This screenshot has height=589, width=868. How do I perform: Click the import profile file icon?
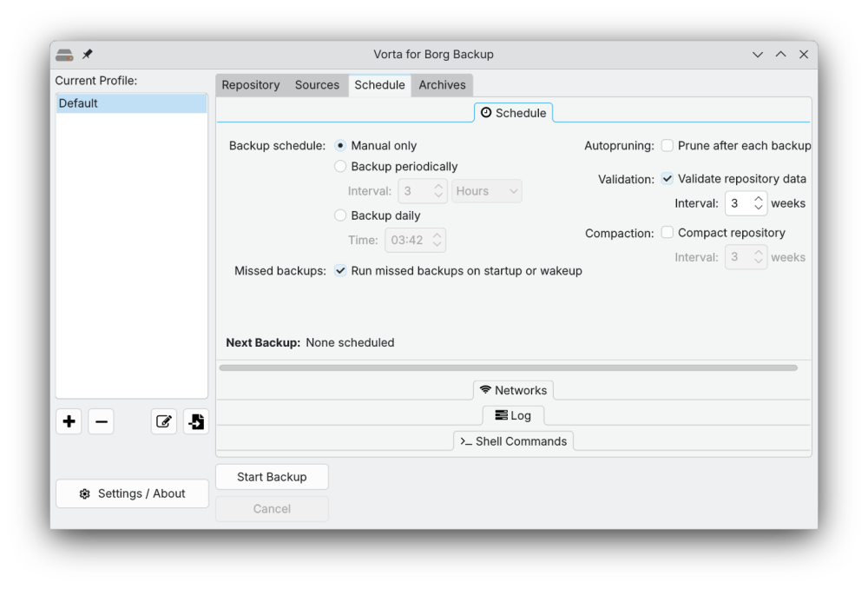click(x=196, y=422)
